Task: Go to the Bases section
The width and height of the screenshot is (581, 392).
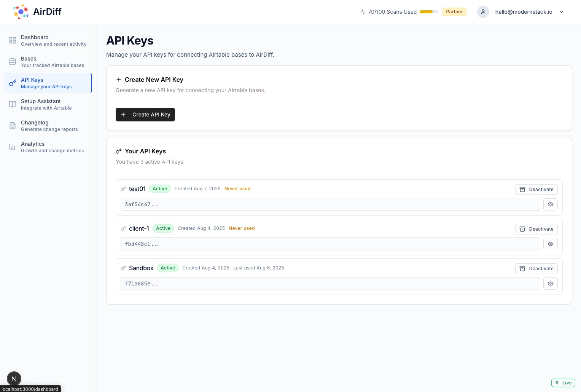Action: (x=48, y=62)
